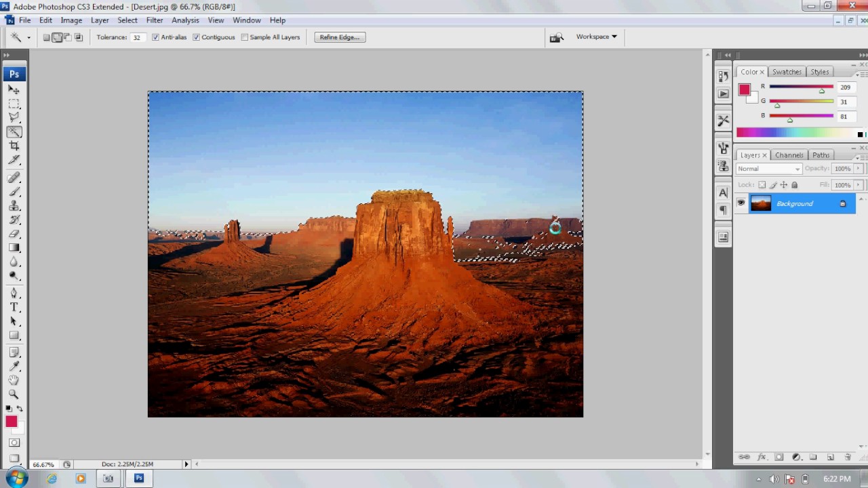Choose New selection mode button
This screenshot has width=868, height=488.
[47, 37]
